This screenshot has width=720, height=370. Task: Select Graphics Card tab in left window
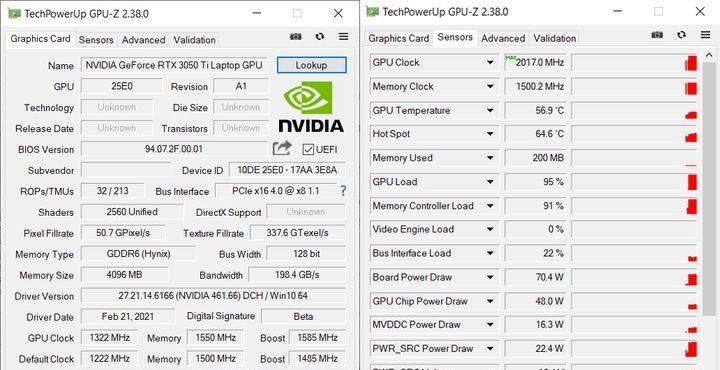click(40, 39)
